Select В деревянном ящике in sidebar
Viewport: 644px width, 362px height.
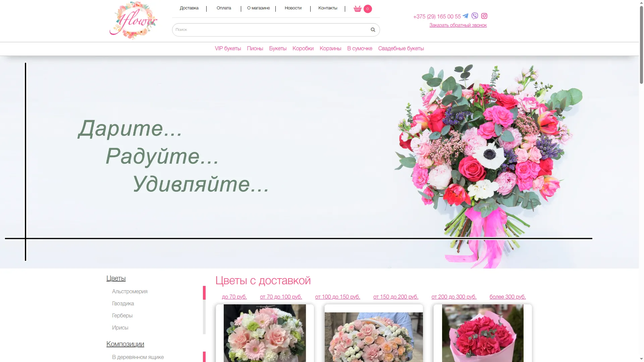point(138,357)
